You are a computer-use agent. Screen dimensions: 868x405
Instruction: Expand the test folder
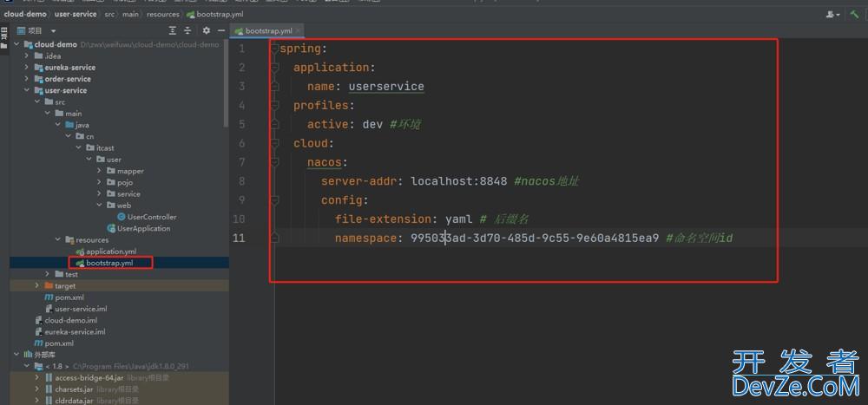point(47,274)
